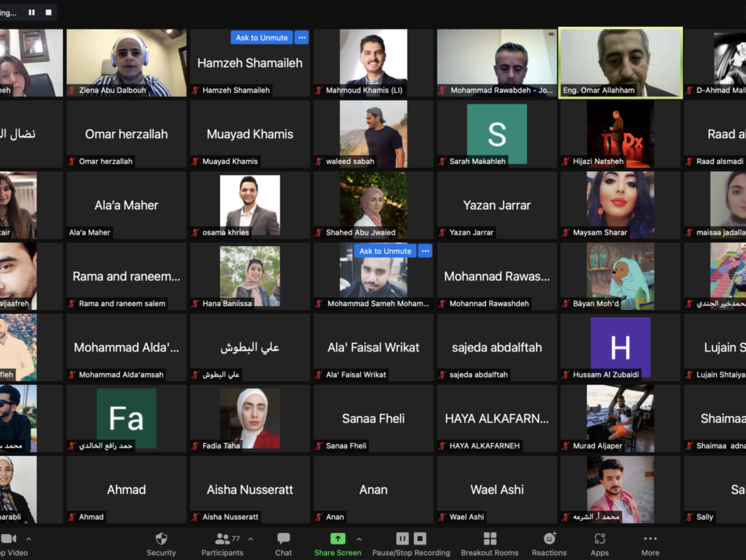The width and height of the screenshot is (746, 560).
Task: Click the muted mic icon beside Aisha Nusseratt
Action: pos(195,517)
